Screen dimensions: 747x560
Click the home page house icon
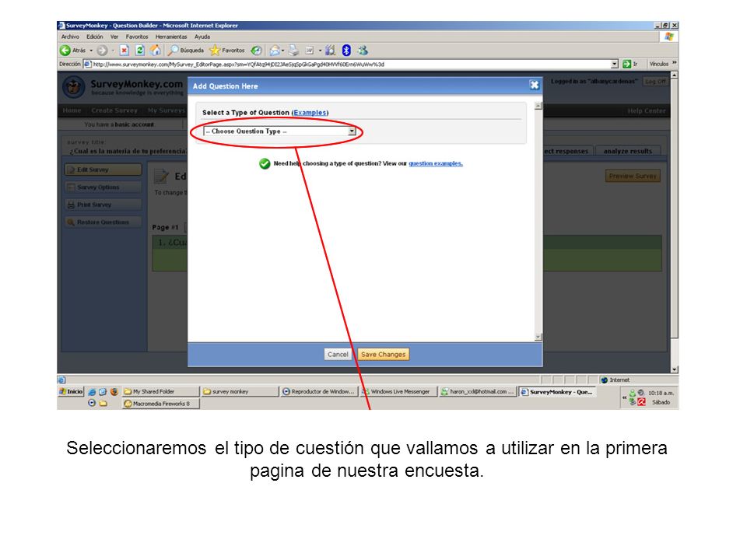[x=156, y=50]
